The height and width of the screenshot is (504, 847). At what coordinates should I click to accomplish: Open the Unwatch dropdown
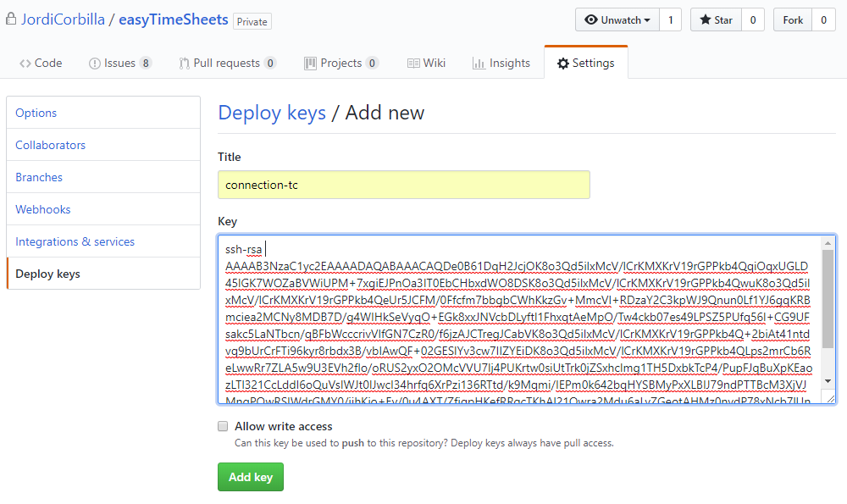pos(617,20)
